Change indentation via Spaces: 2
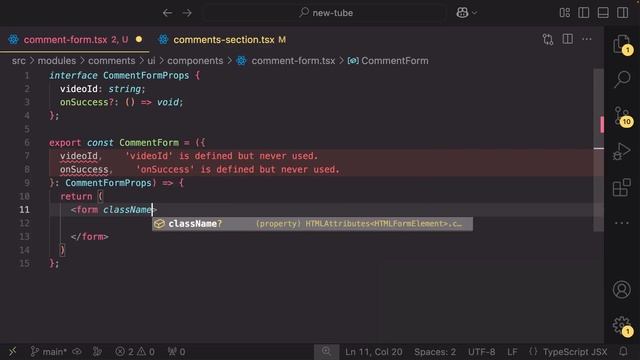Screen dimensions: 640x360 tap(435, 351)
